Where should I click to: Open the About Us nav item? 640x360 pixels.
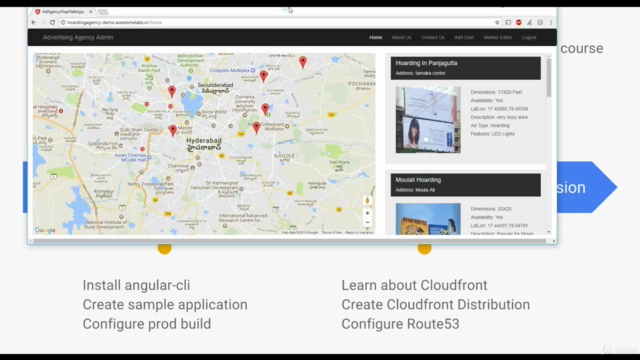click(x=402, y=38)
